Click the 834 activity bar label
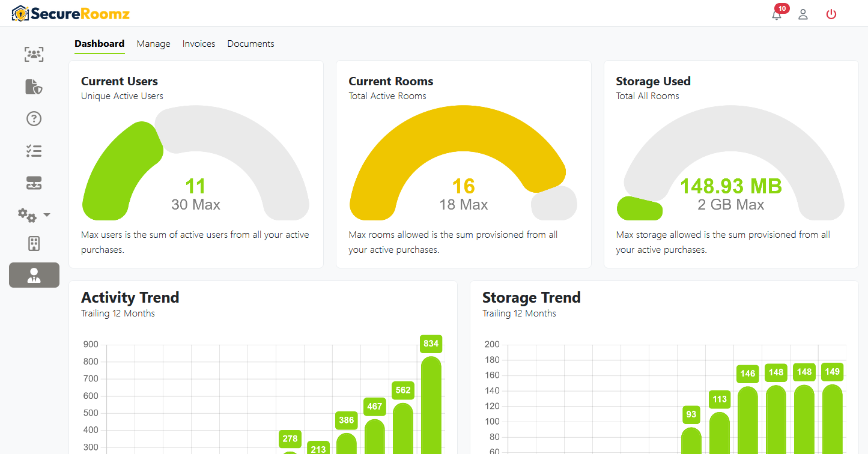The image size is (868, 454). click(x=431, y=344)
